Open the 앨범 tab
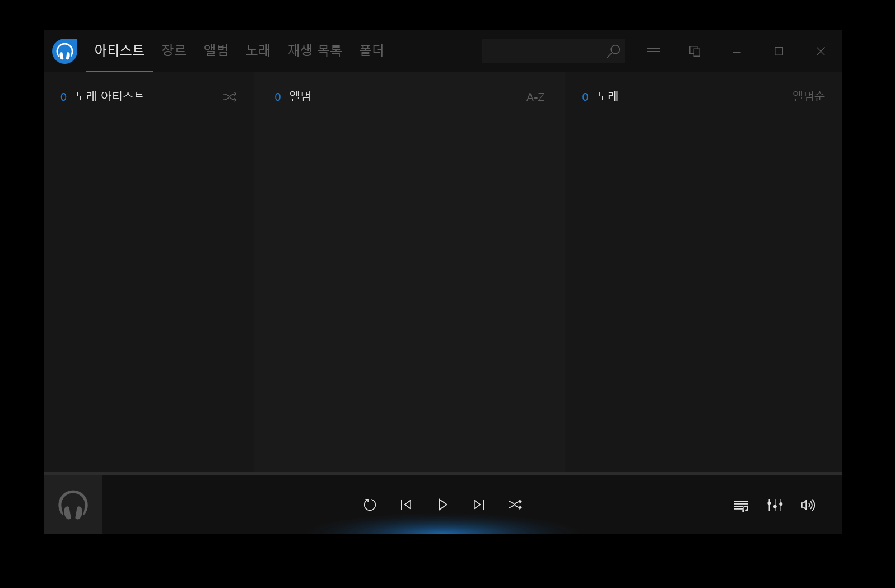This screenshot has width=895, height=588. click(216, 50)
